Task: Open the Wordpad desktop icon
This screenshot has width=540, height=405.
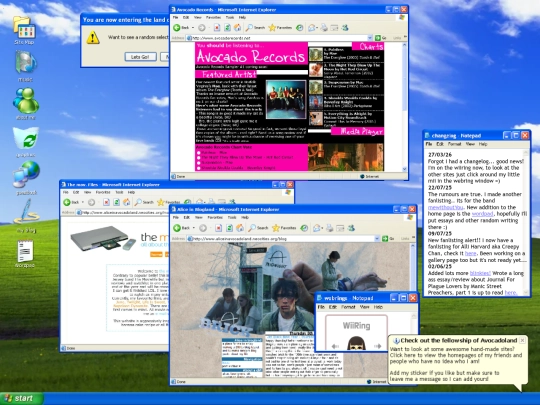Action: pos(25,253)
